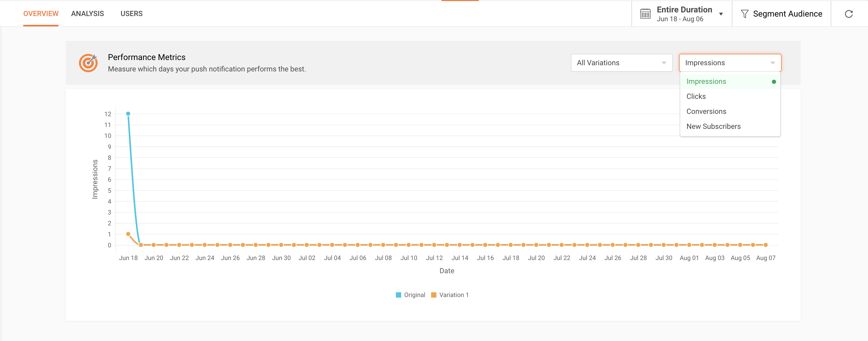This screenshot has width=868, height=341.
Task: Choose Conversions in the dropdown list
Action: 706,111
